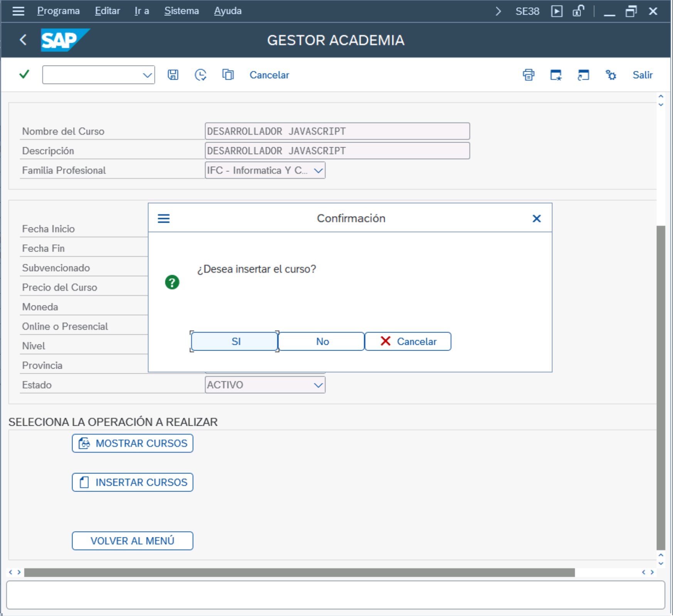Screen dimensions: 673x616
Task: Click the save diskette icon
Action: 173,75
